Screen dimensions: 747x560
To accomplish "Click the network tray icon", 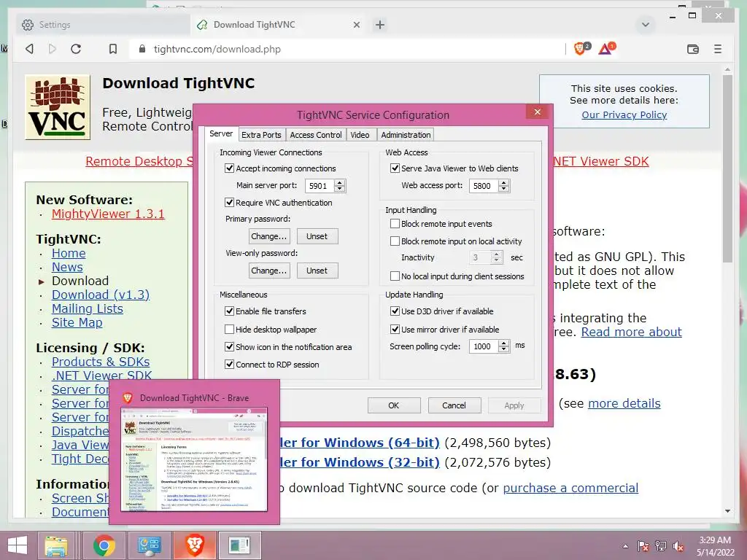I will pos(661,546).
